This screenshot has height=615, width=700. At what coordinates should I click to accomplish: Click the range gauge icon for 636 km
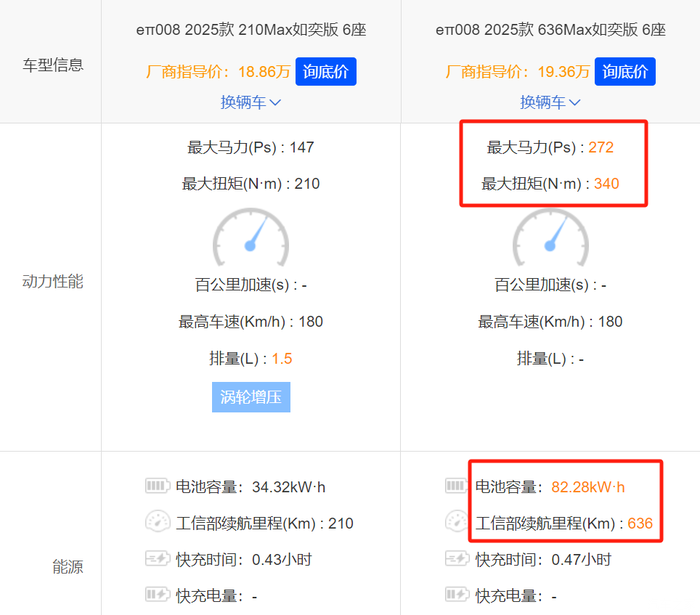pyautogui.click(x=458, y=523)
